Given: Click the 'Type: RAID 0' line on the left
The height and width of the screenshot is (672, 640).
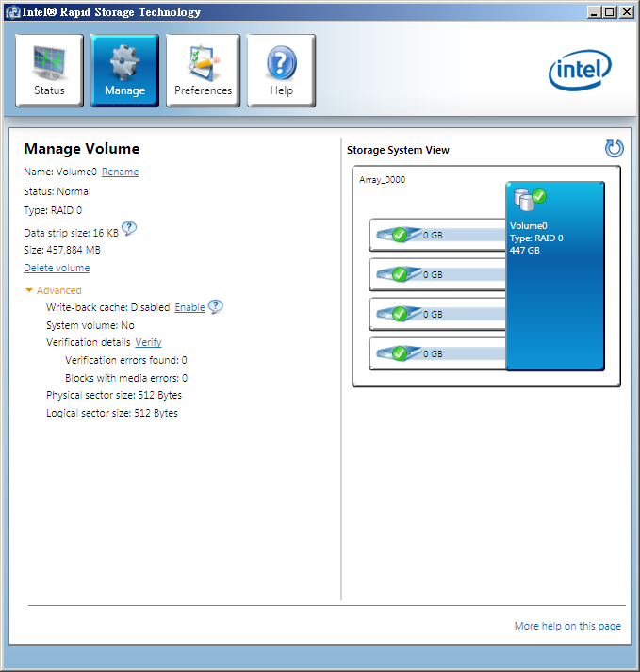Looking at the screenshot, I should pos(53,210).
